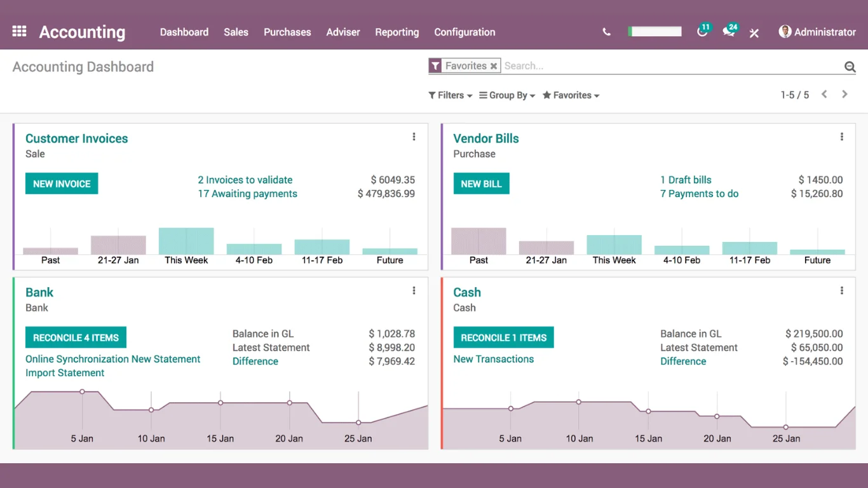Open the 1 Draft bills link

pos(686,180)
